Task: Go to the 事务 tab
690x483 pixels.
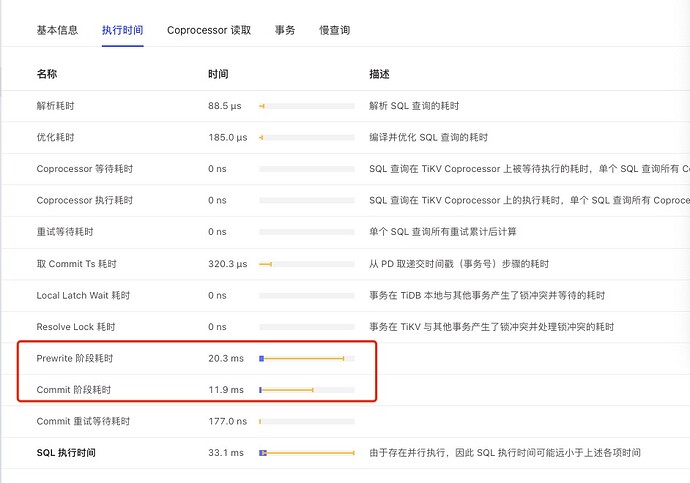Action: (285, 30)
